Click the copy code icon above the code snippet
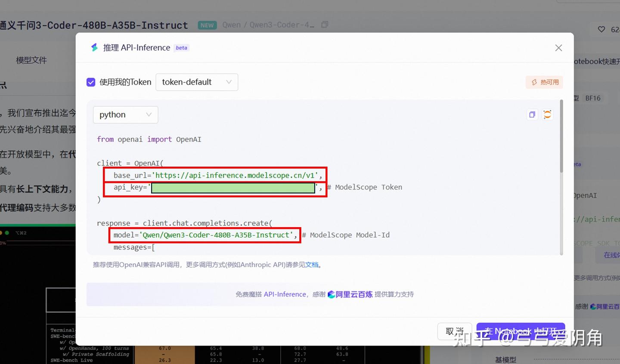620x364 pixels. click(x=532, y=114)
